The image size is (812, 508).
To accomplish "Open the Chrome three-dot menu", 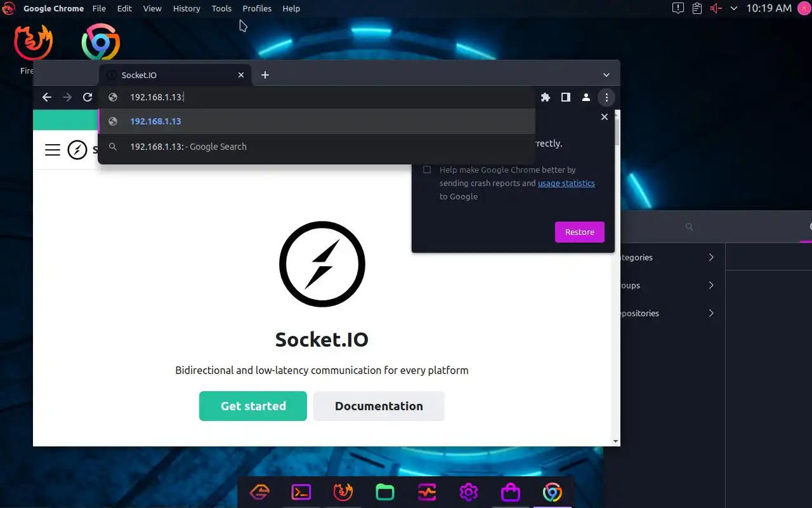I will [x=606, y=97].
